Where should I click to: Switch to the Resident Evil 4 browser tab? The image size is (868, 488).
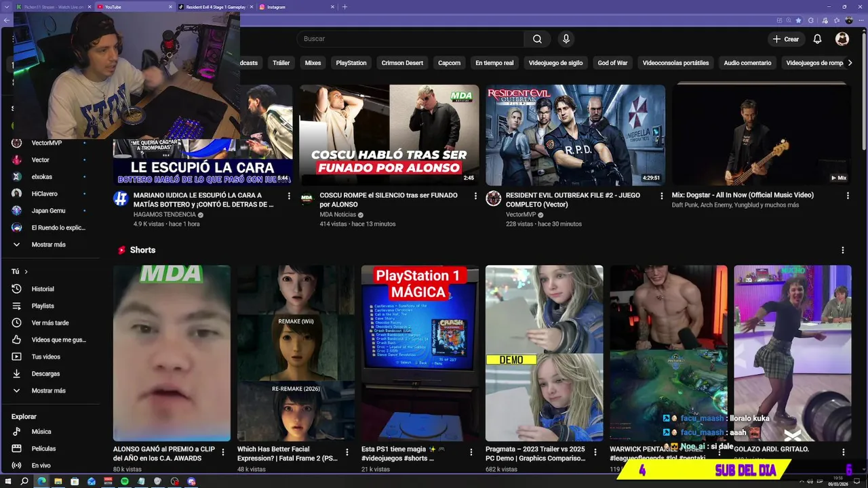[x=217, y=7]
